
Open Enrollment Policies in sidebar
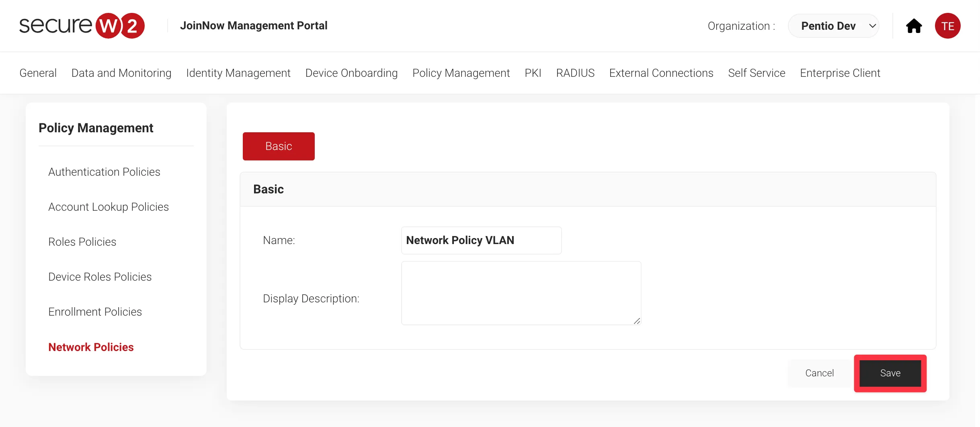[95, 312]
